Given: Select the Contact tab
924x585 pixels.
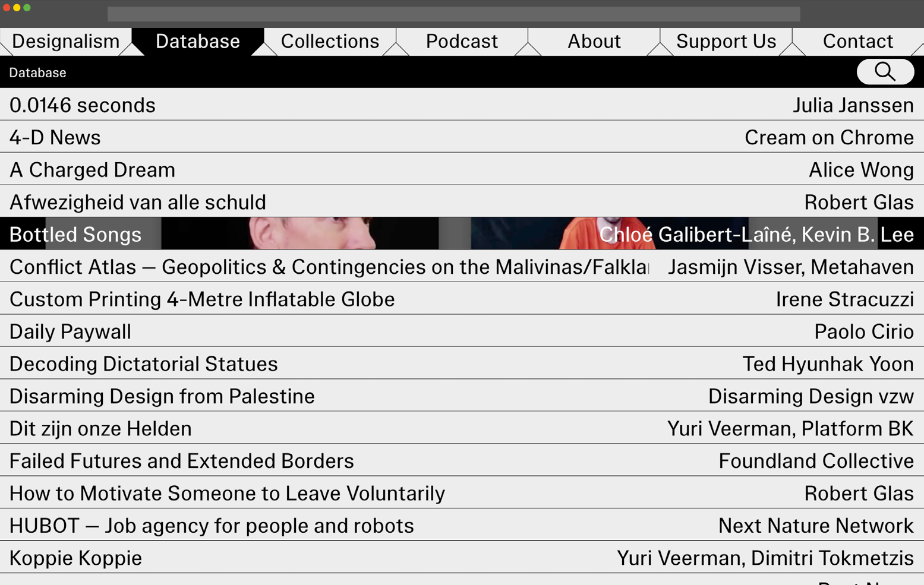Looking at the screenshot, I should pos(857,42).
